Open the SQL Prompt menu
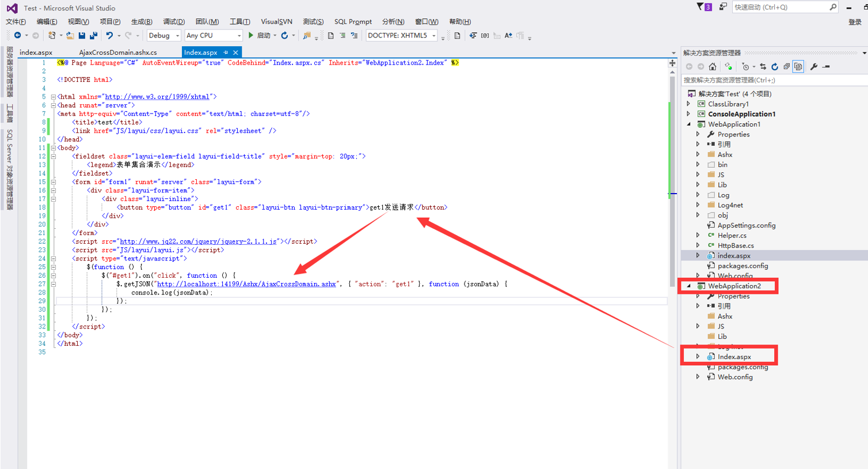Viewport: 868px width, 469px height. pyautogui.click(x=353, y=22)
